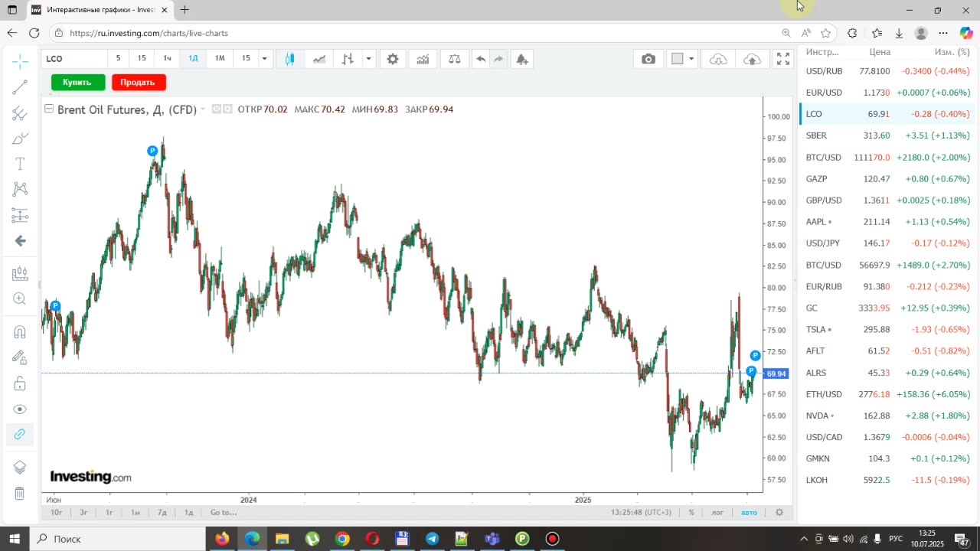Image resolution: width=980 pixels, height=551 pixels.
Task: Expand the Brent Oil Futures title dropdown
Action: click(x=202, y=109)
